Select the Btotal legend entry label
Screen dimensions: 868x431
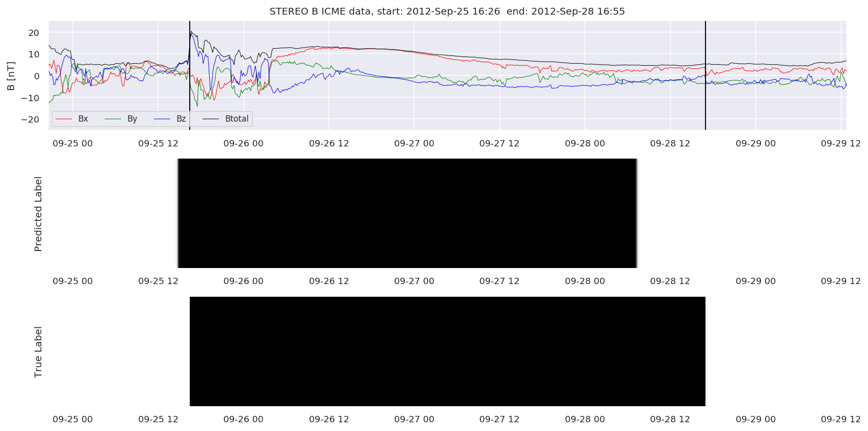237,119
